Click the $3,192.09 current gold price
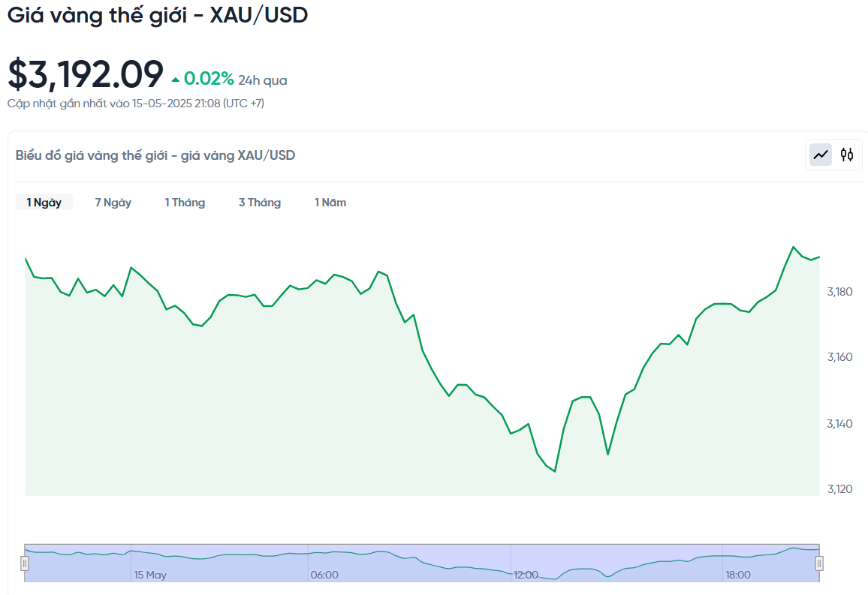Screen dimensions: 868x595 86,74
